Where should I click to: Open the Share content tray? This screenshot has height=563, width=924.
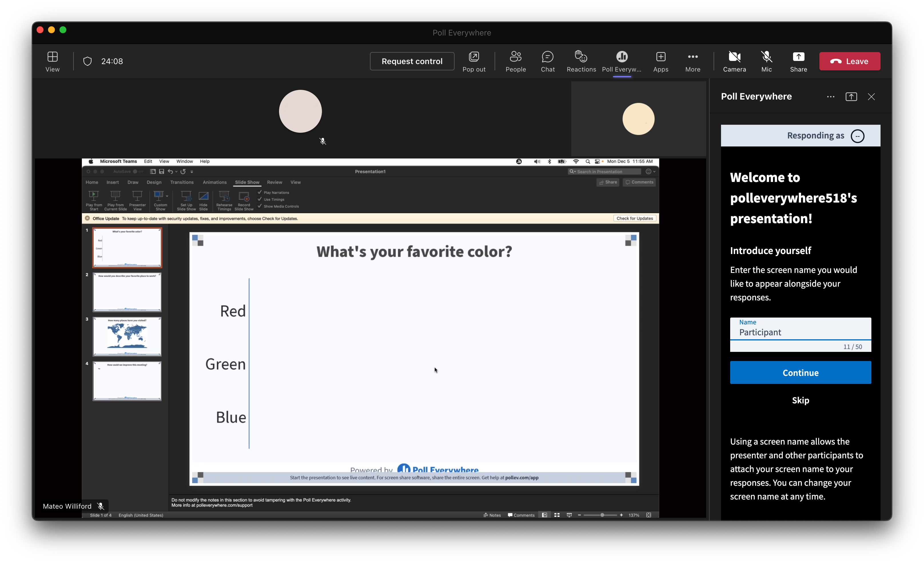point(798,62)
